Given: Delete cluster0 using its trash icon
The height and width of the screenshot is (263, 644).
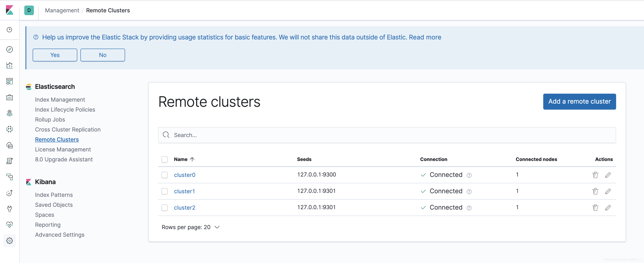Looking at the screenshot, I should click(x=595, y=175).
